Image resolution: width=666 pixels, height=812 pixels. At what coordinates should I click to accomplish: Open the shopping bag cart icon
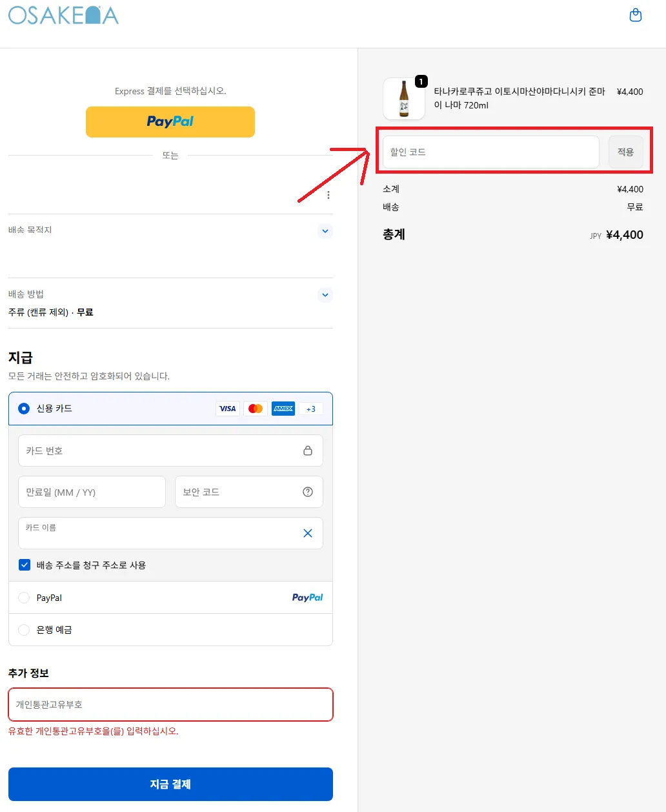636,15
